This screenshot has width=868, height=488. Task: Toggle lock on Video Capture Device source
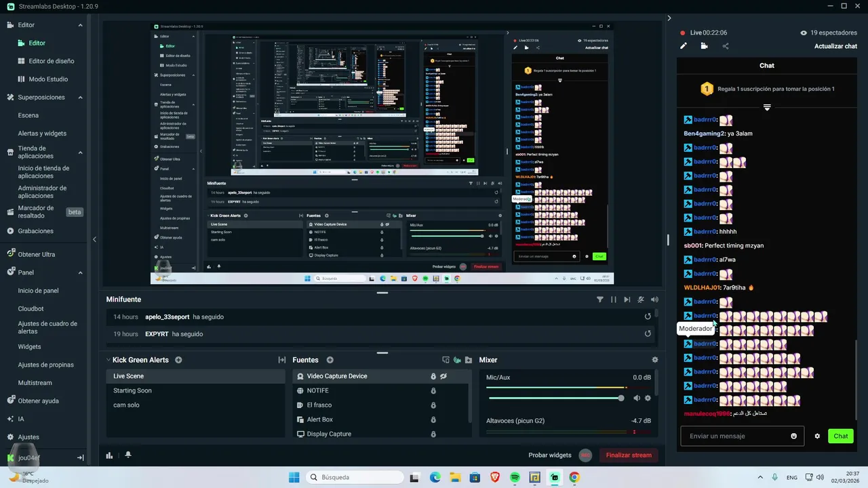click(433, 376)
